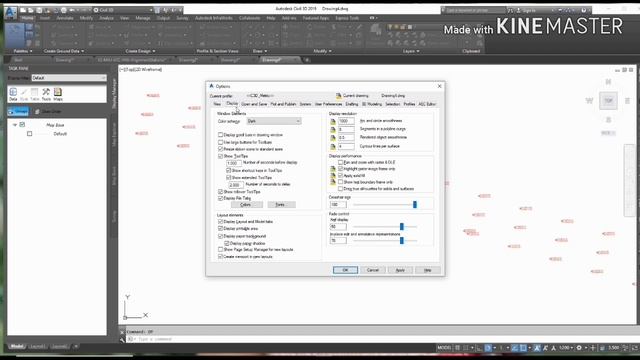Toggle Show ToolTips checkbox
This screenshot has width=640, height=360.
(x=220, y=156)
